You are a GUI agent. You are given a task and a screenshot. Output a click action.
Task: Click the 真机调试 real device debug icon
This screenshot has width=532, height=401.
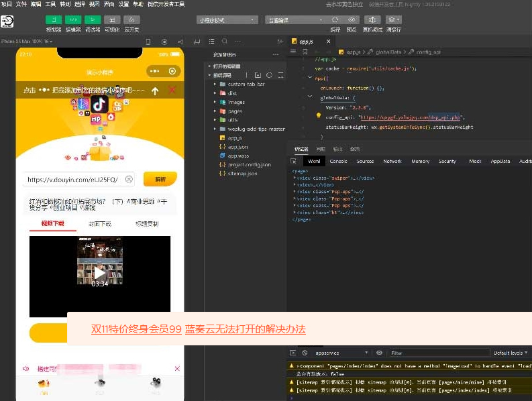tap(372, 19)
